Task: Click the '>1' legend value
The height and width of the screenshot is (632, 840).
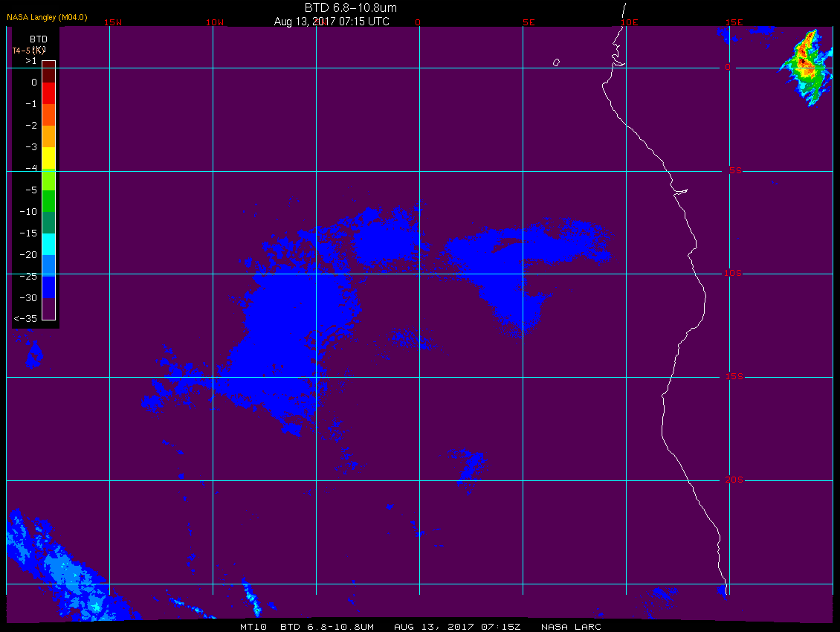Action: [x=31, y=61]
